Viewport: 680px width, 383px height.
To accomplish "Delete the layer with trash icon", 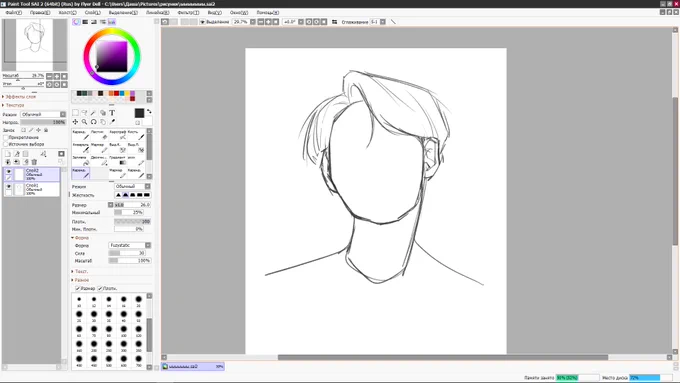I will click(x=34, y=162).
